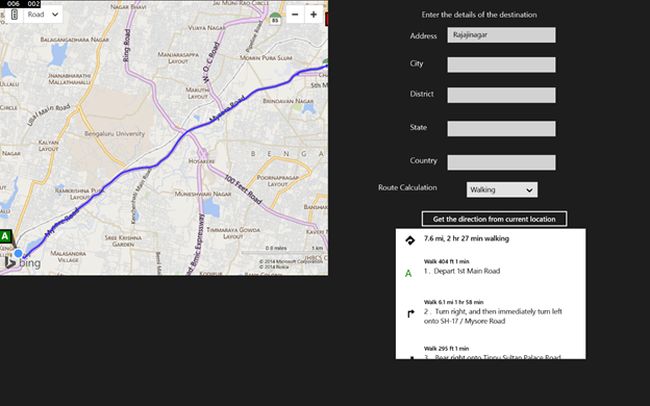This screenshot has height=406, width=650.
Task: Click the Microsoft Corporation copyright text
Action: coord(291,261)
